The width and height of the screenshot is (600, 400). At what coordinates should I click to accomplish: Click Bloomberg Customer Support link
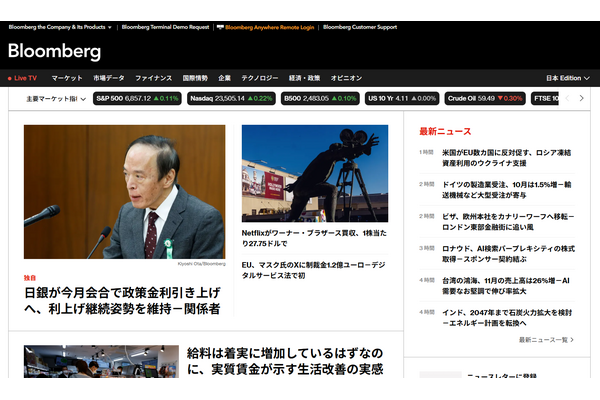360,27
